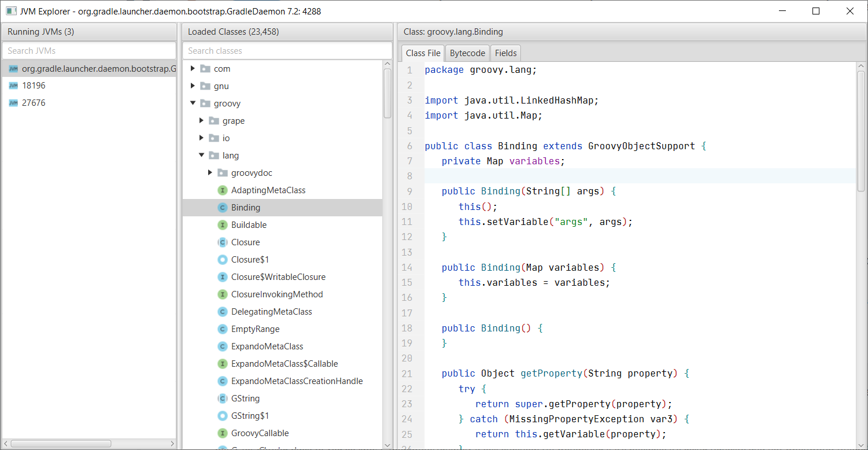Click the icon beside GString$1
Image resolution: width=868 pixels, height=450 pixels.
(x=222, y=416)
